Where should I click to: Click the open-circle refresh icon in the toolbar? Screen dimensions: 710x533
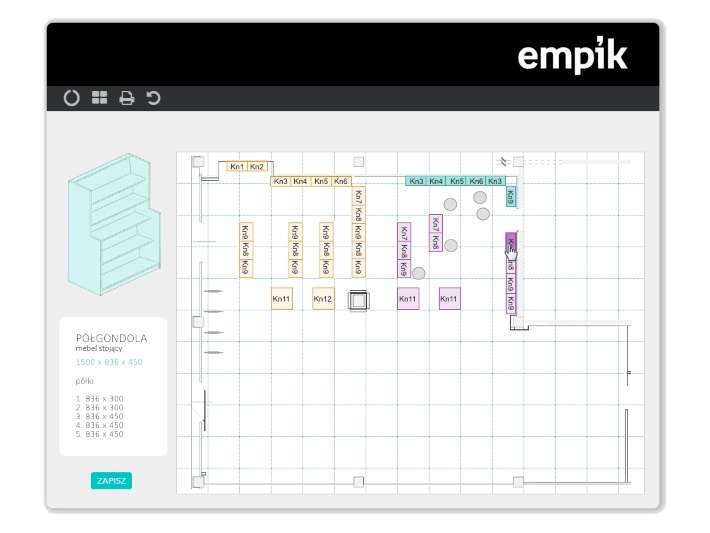click(x=72, y=98)
